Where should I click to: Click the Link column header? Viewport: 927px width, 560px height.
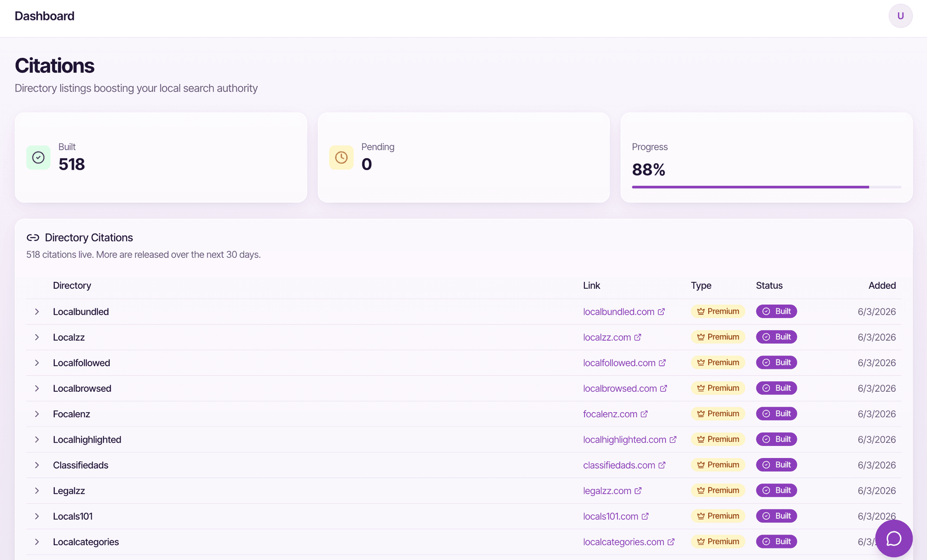[x=591, y=286]
